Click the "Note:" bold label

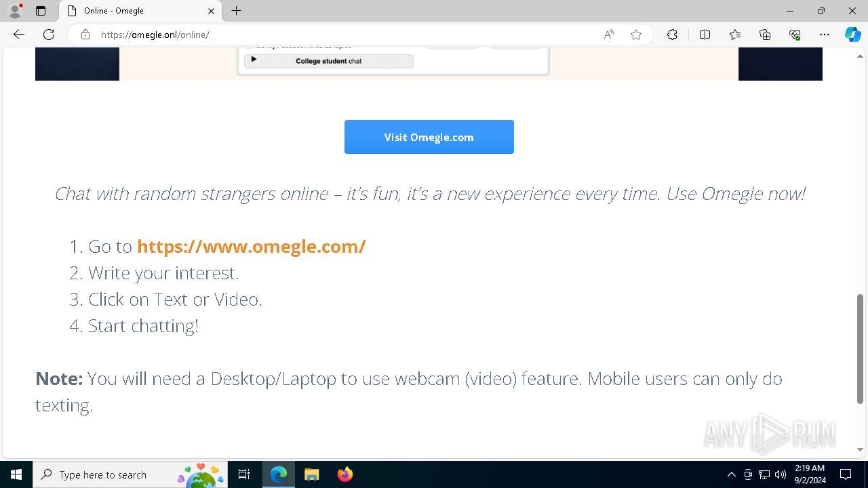coord(59,378)
